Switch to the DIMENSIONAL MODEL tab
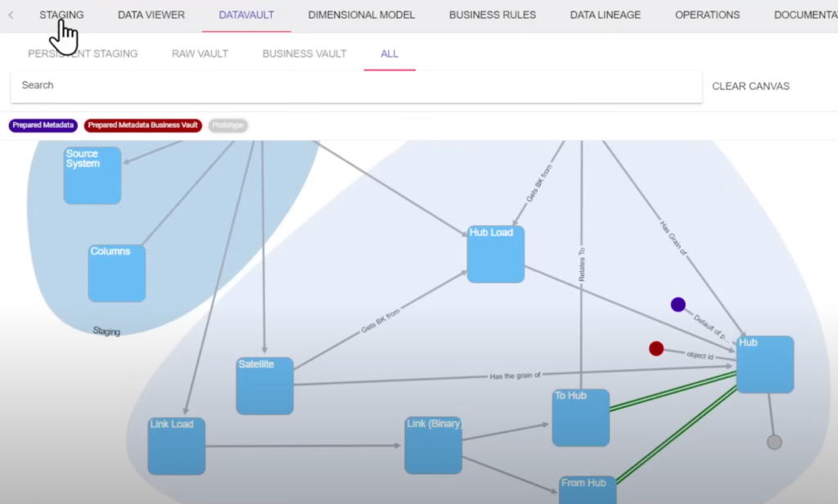838x504 pixels. pyautogui.click(x=361, y=14)
